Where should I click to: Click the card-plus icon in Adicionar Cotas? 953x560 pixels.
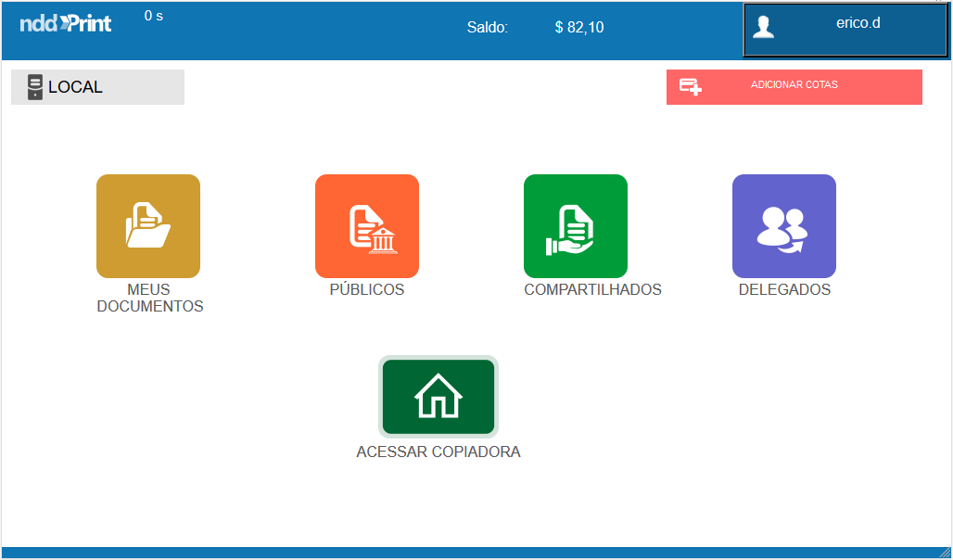point(691,86)
